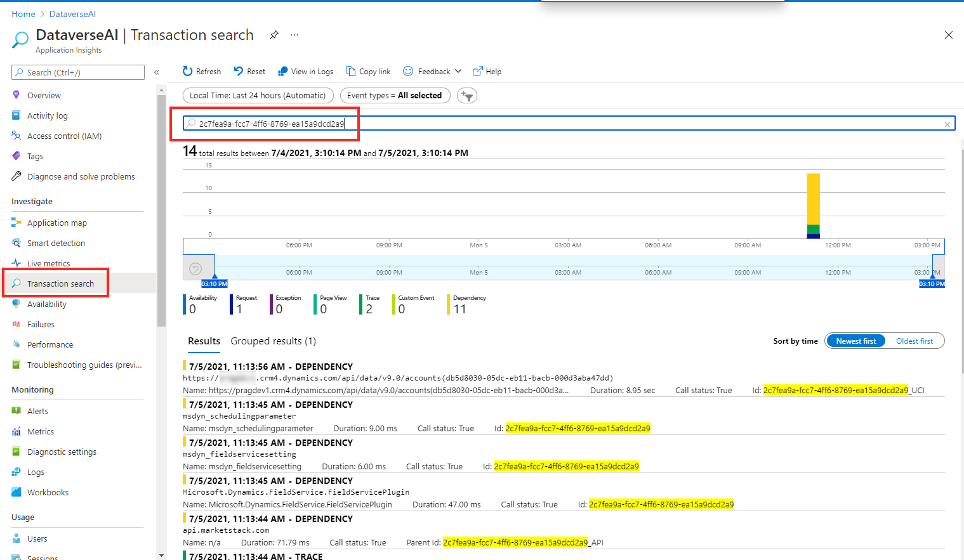Click the Copy link icon
Viewport: 964px width, 560px height.
pos(351,71)
